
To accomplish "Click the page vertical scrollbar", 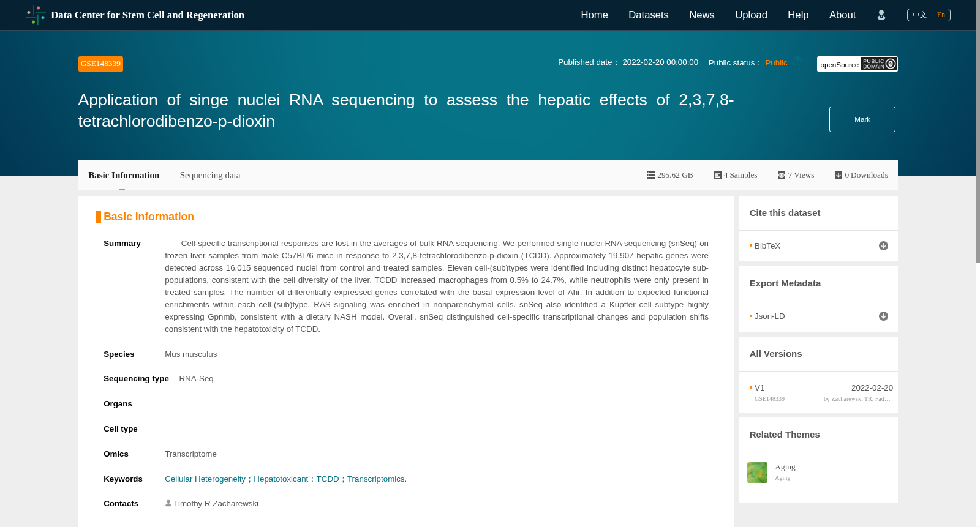I will pos(978,132).
